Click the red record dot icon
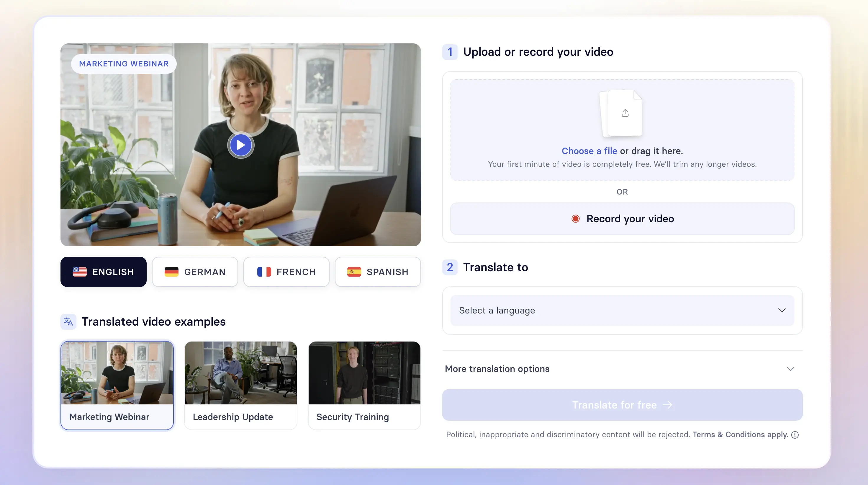868x485 pixels. pos(575,219)
